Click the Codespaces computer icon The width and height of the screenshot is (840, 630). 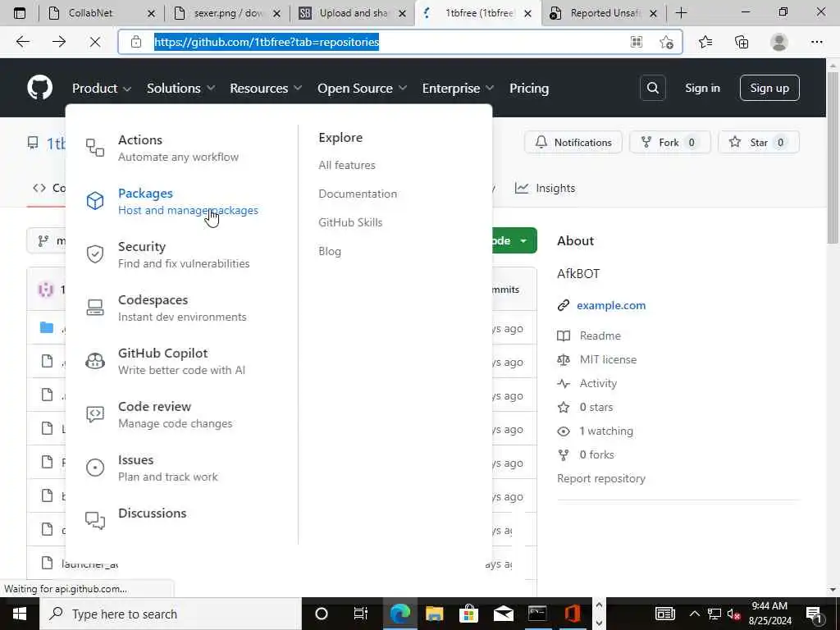[x=95, y=308]
